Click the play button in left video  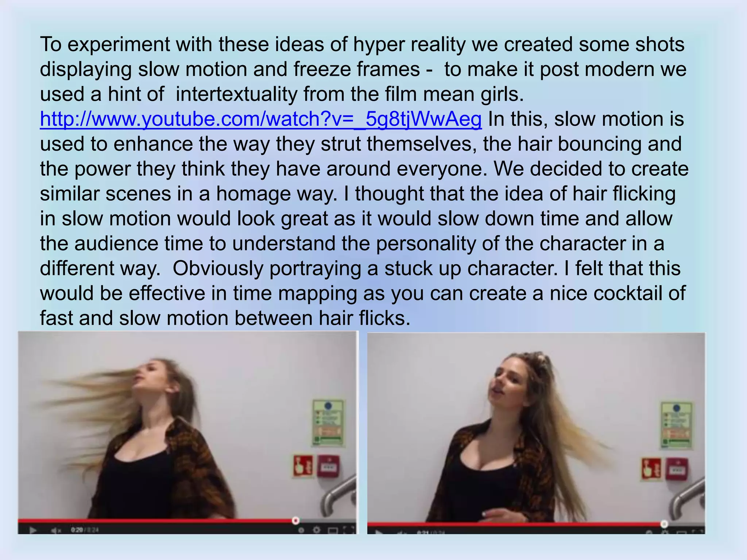point(33,530)
